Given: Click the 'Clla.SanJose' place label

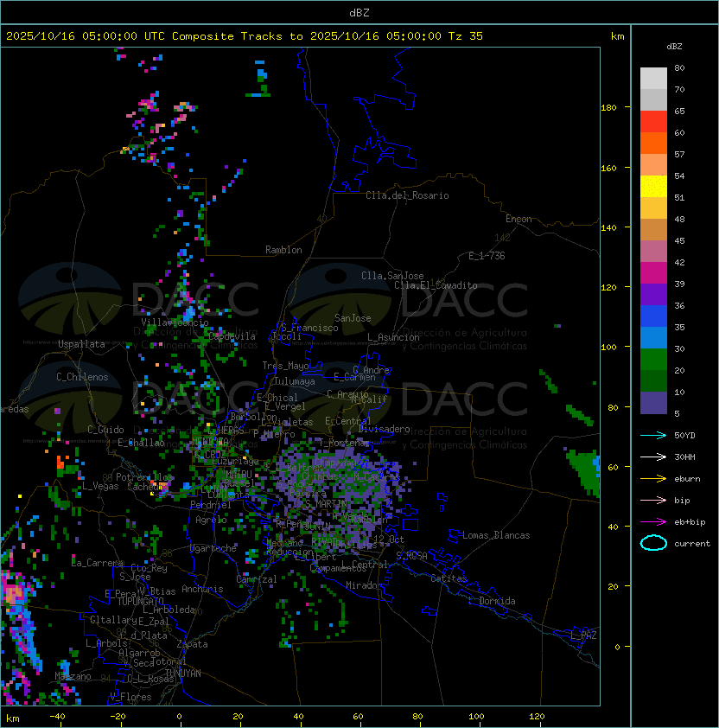Looking at the screenshot, I should point(392,276).
